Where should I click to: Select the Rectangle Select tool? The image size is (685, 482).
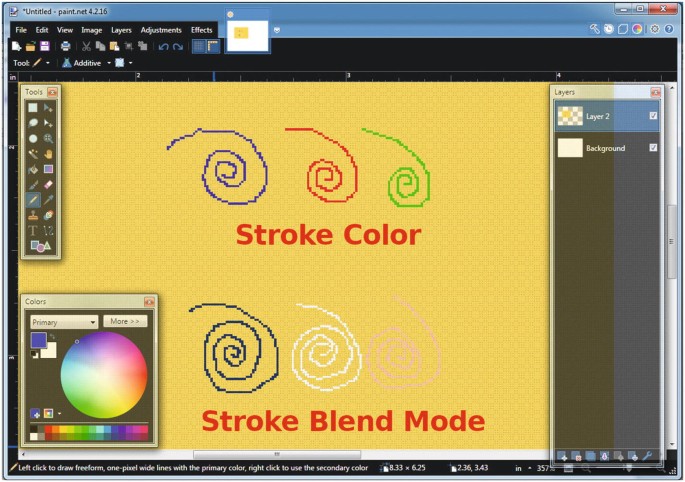point(33,108)
